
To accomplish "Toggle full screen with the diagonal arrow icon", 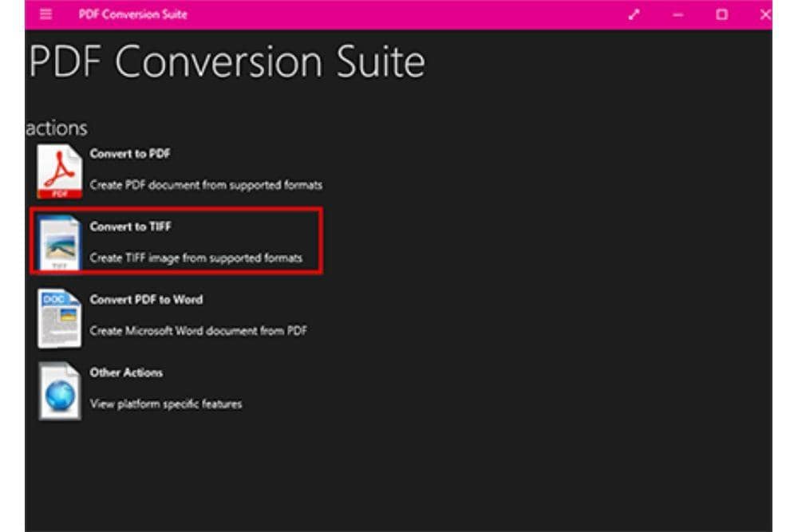I will coord(634,14).
